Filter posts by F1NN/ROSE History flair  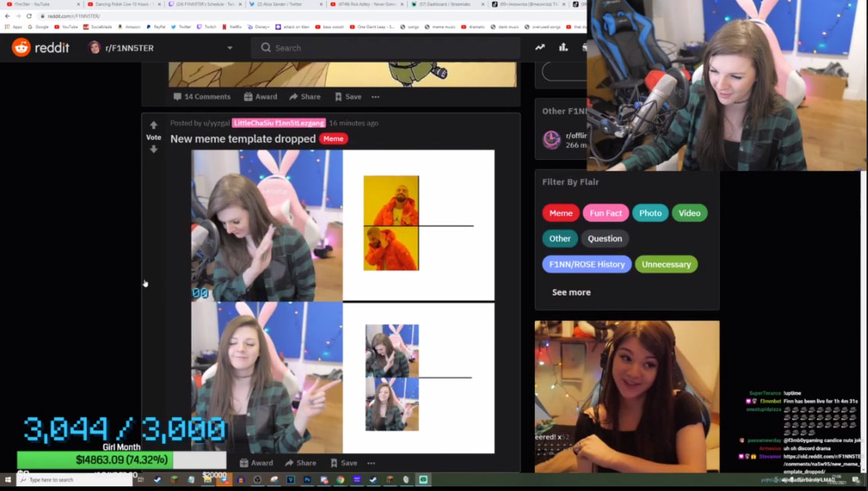(587, 264)
